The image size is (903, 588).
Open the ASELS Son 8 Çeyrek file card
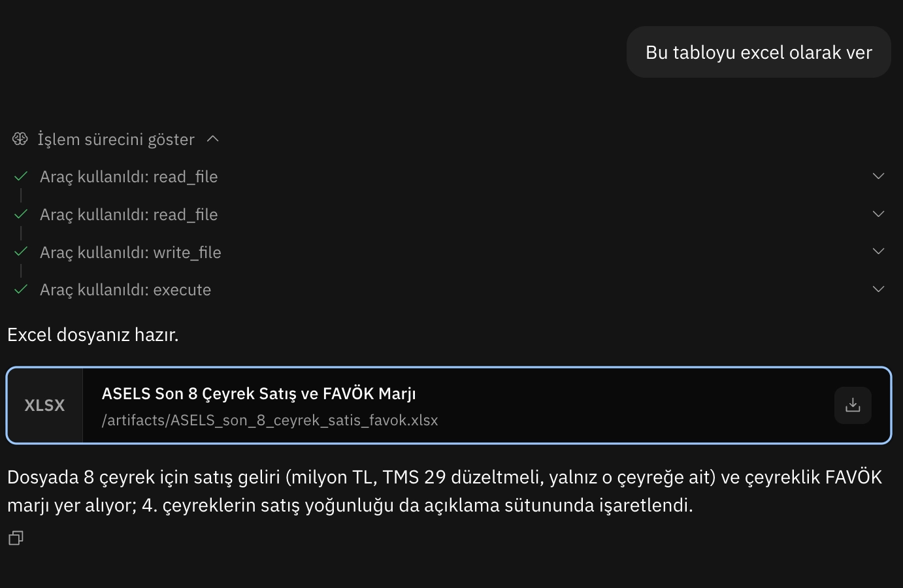[x=449, y=406]
